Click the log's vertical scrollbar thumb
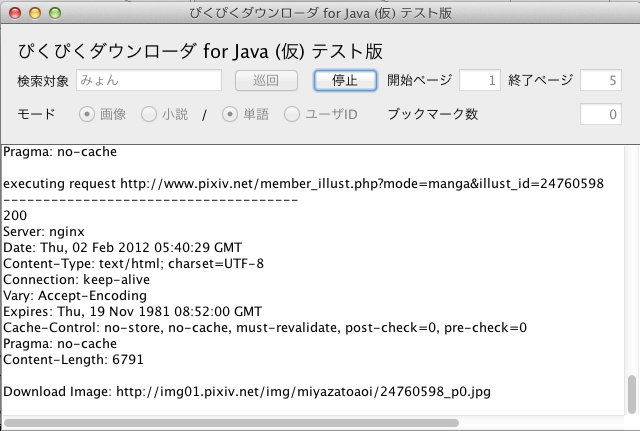Viewport: 640px width, 431px height. coord(632,394)
